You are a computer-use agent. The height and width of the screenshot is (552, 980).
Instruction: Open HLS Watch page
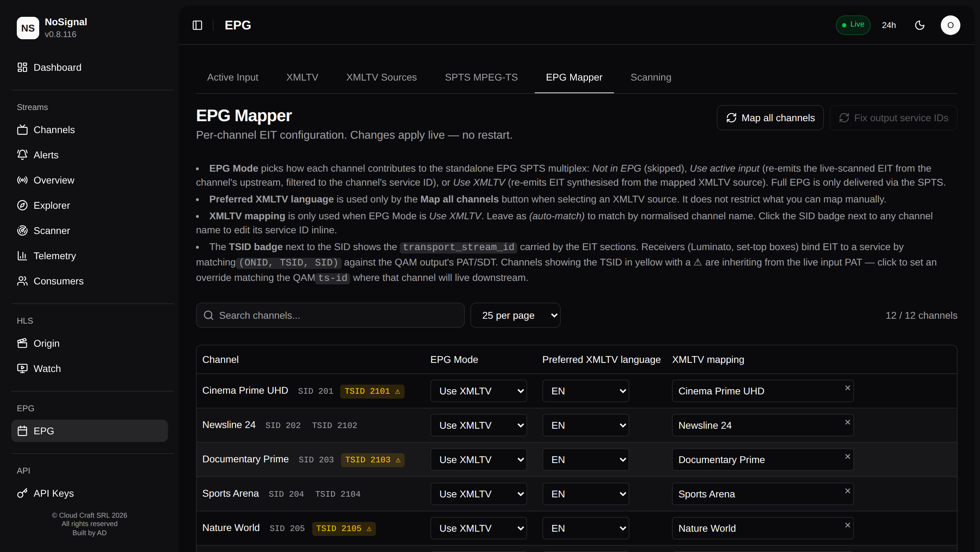(x=89, y=368)
